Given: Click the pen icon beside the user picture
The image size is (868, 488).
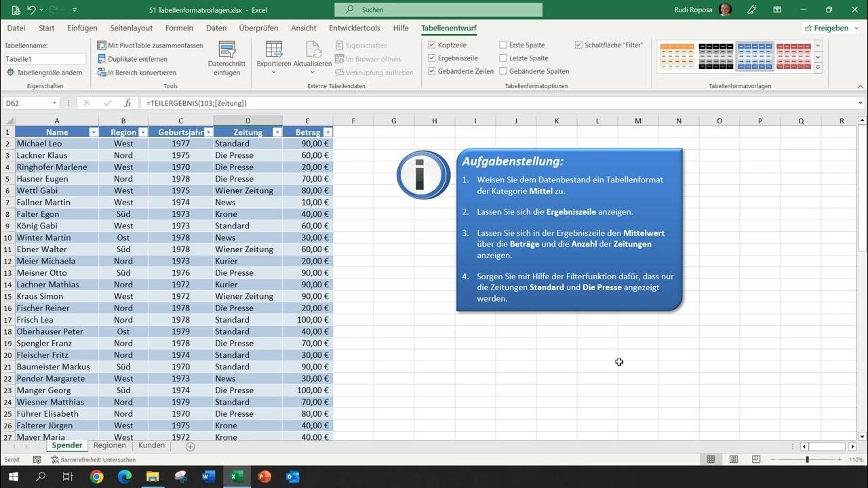Looking at the screenshot, I should click(751, 10).
